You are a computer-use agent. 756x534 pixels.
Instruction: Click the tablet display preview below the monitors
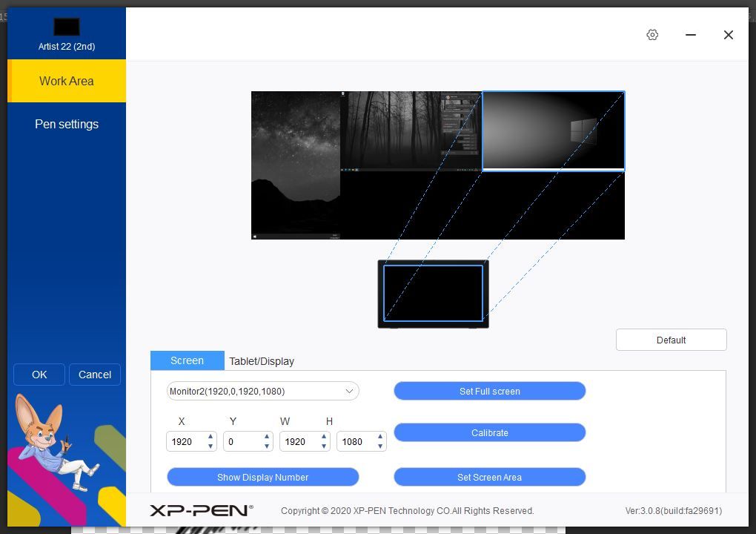coord(434,293)
